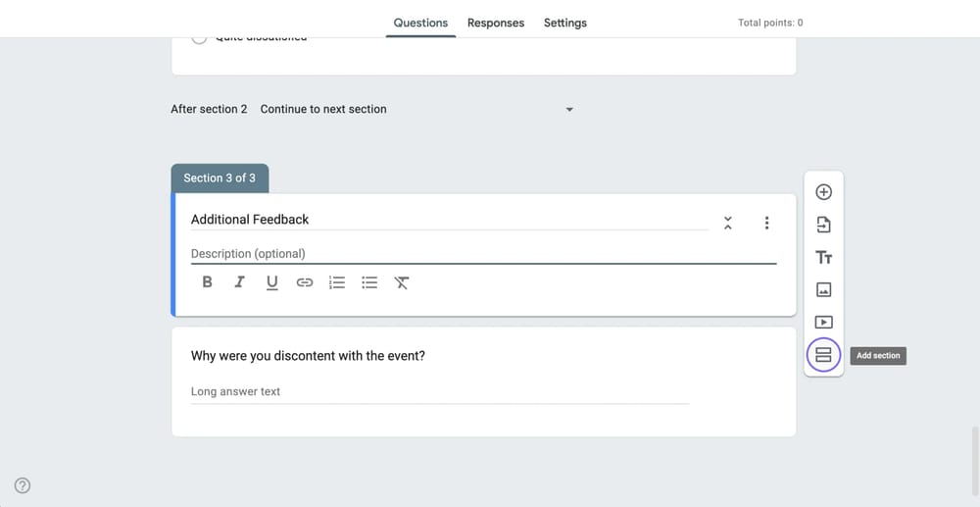Remove formatting from the description text
The image size is (980, 507).
point(402,282)
